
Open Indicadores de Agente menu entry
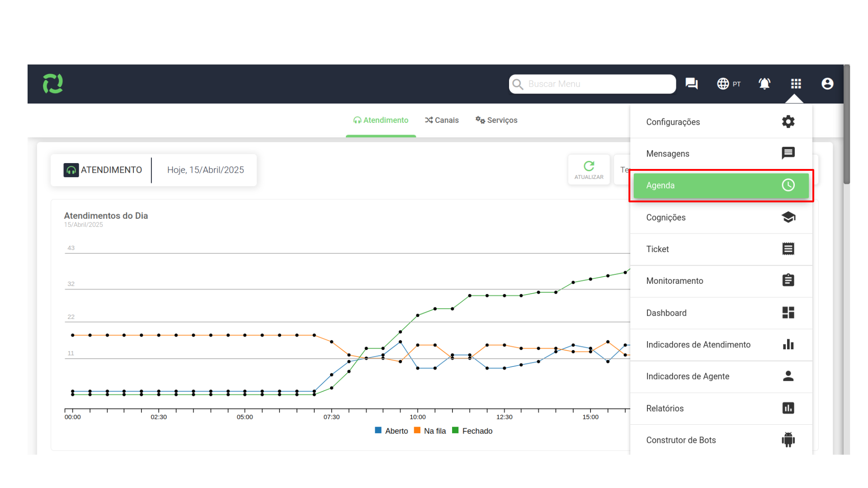(721, 376)
